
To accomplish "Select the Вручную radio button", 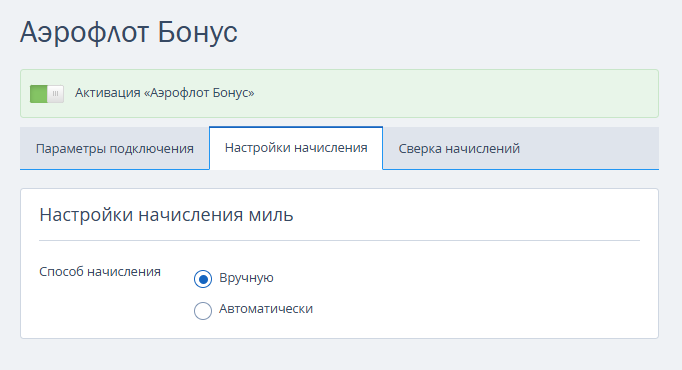I will pyautogui.click(x=203, y=279).
